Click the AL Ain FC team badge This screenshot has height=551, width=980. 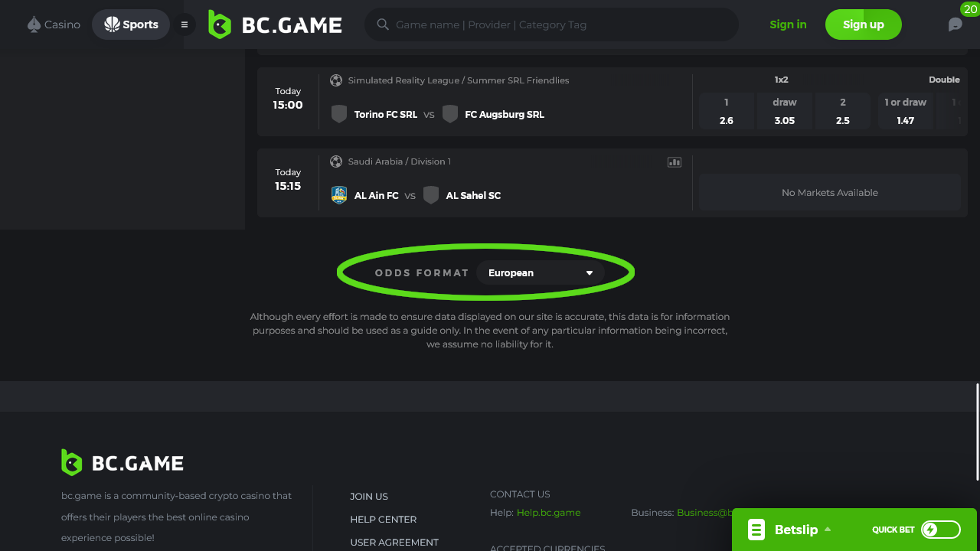pos(339,195)
